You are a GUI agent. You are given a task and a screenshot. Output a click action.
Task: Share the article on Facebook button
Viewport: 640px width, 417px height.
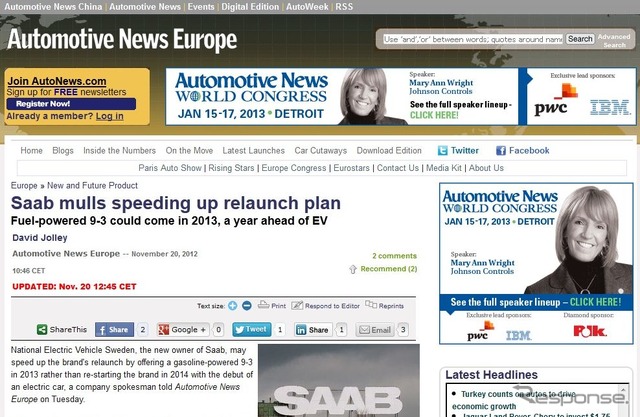tap(114, 329)
